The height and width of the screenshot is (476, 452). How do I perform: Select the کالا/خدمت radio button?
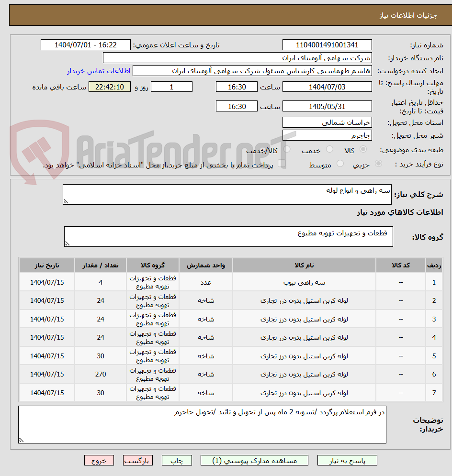click(286, 148)
